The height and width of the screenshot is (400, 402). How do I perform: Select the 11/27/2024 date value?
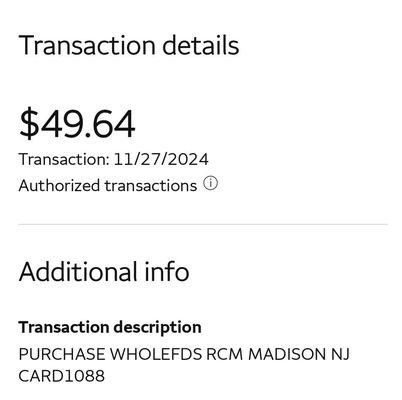[x=161, y=159]
